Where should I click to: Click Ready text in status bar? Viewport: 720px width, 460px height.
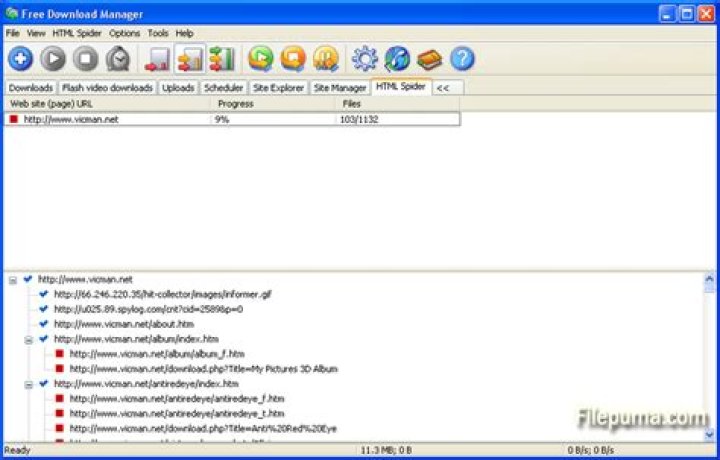coord(17,450)
